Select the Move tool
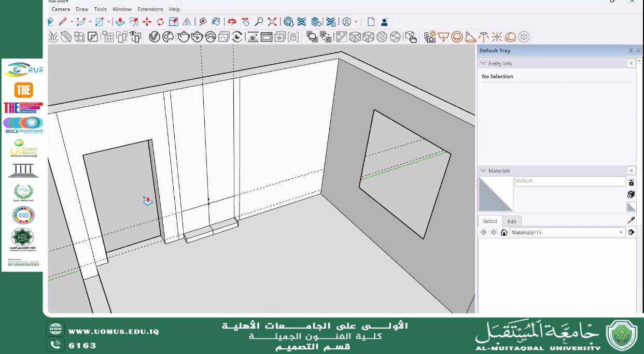Image resolution: width=644 pixels, height=354 pixels. pyautogui.click(x=147, y=22)
